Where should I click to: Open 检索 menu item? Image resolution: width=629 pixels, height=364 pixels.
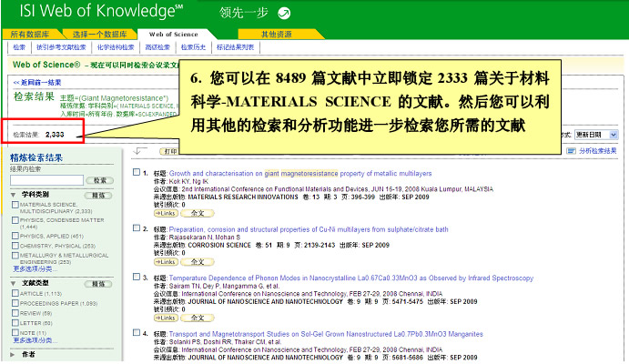(19, 47)
